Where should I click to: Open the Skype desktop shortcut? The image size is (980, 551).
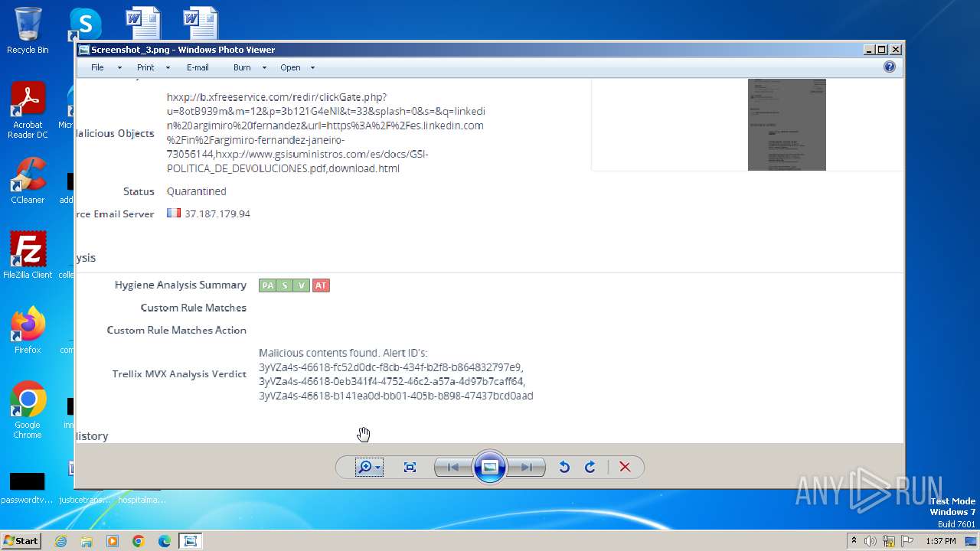pyautogui.click(x=85, y=24)
